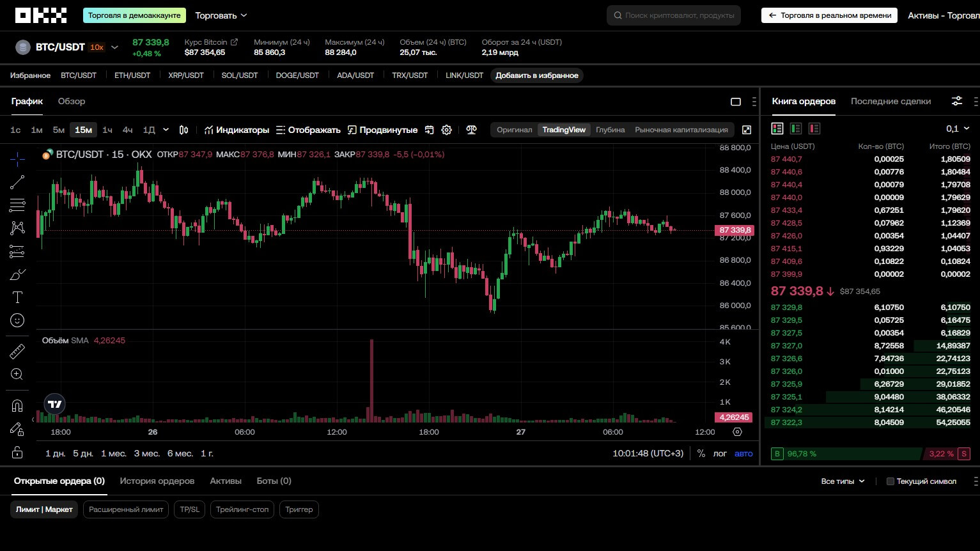Open order book precision 0,1 dropdown
The image size is (980, 551).
pos(958,128)
